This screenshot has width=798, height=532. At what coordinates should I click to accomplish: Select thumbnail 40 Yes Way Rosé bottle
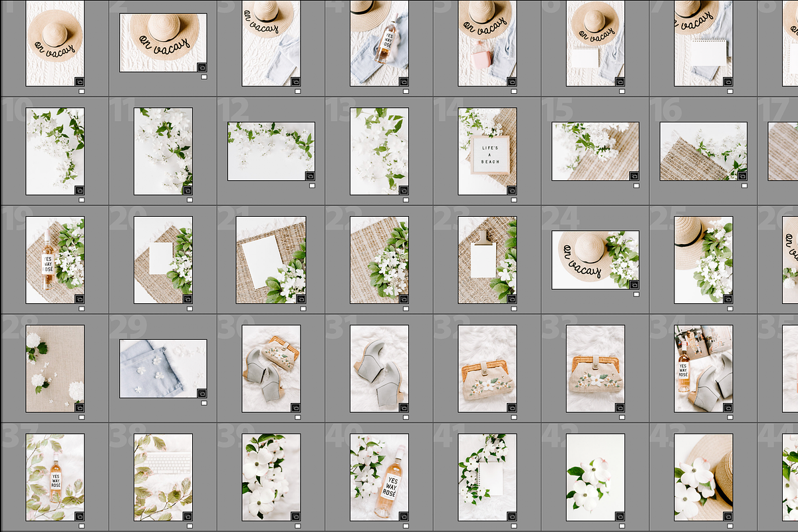coord(380,477)
